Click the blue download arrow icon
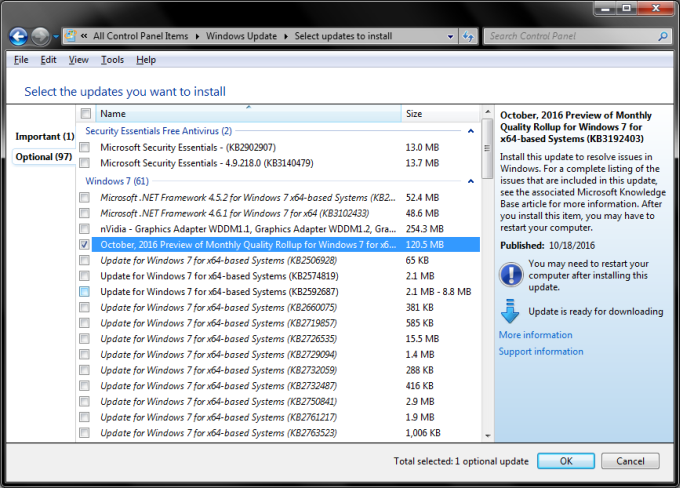680x488 pixels. (509, 309)
